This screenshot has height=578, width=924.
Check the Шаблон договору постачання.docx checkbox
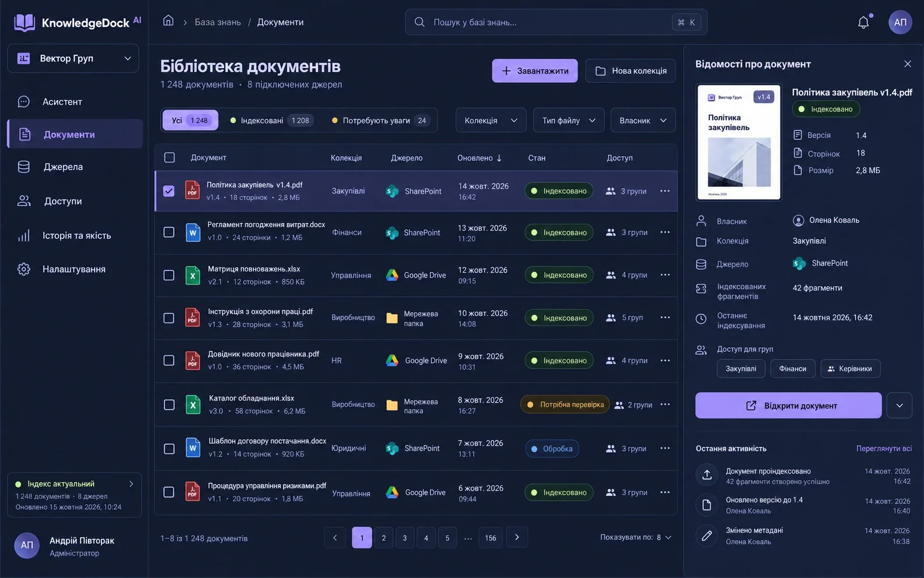(169, 449)
